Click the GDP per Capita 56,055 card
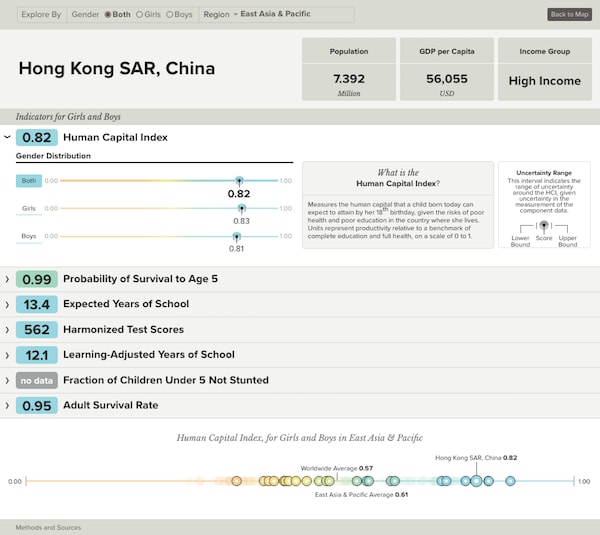Viewport: 600px width, 535px height. point(447,69)
